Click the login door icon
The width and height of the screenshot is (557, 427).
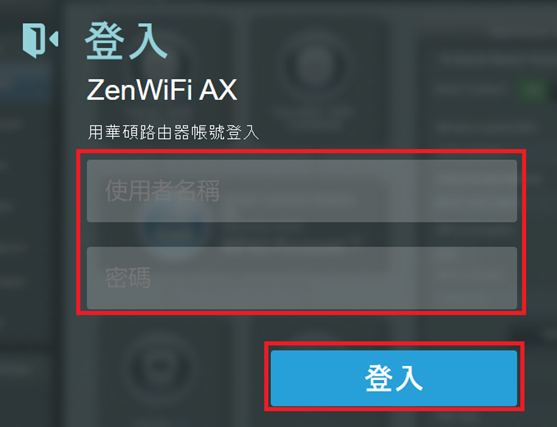pos(40,40)
